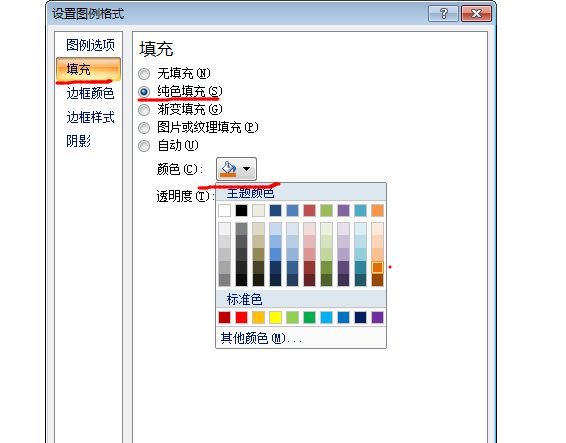The width and height of the screenshot is (566, 443).
Task: Select the 填充 category in sidebar
Action: coord(88,69)
